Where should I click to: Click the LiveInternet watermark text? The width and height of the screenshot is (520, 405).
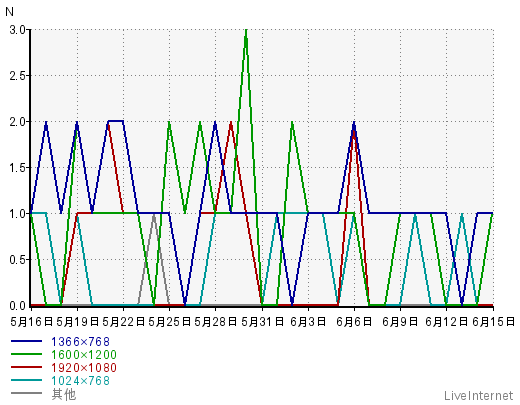(479, 396)
